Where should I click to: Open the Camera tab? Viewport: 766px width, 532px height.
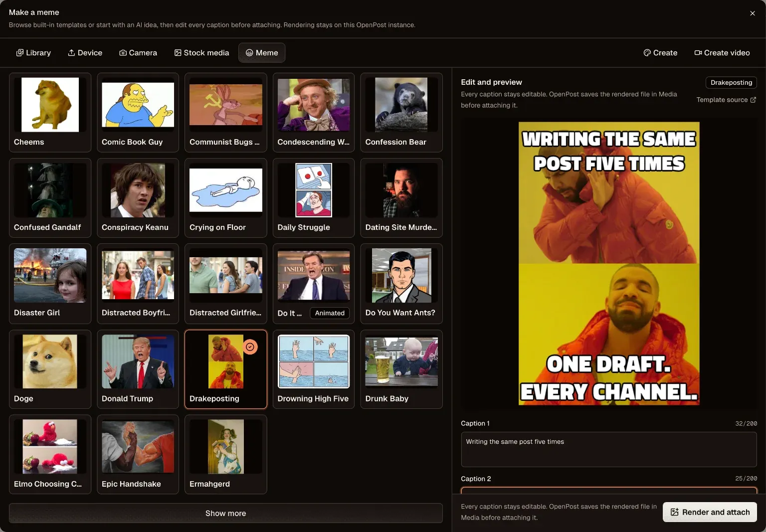click(138, 53)
